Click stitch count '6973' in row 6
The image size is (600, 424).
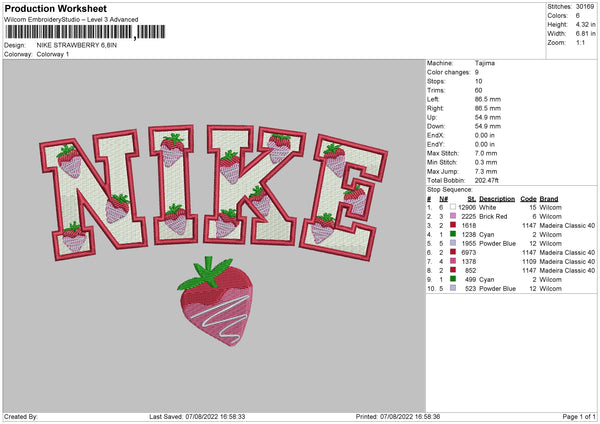click(469, 253)
